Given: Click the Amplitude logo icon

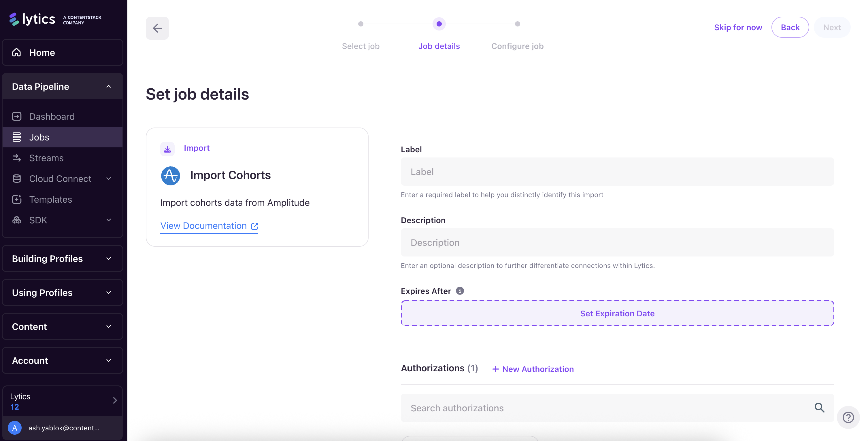Looking at the screenshot, I should pos(171,175).
